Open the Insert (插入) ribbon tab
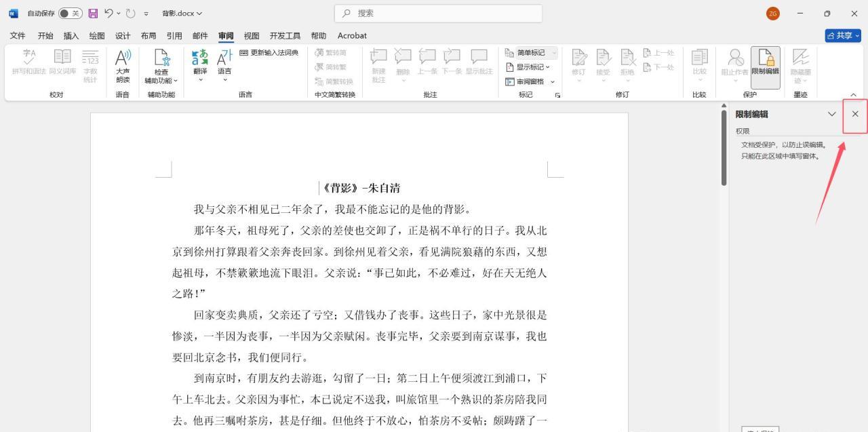The height and width of the screenshot is (432, 868). tap(71, 35)
